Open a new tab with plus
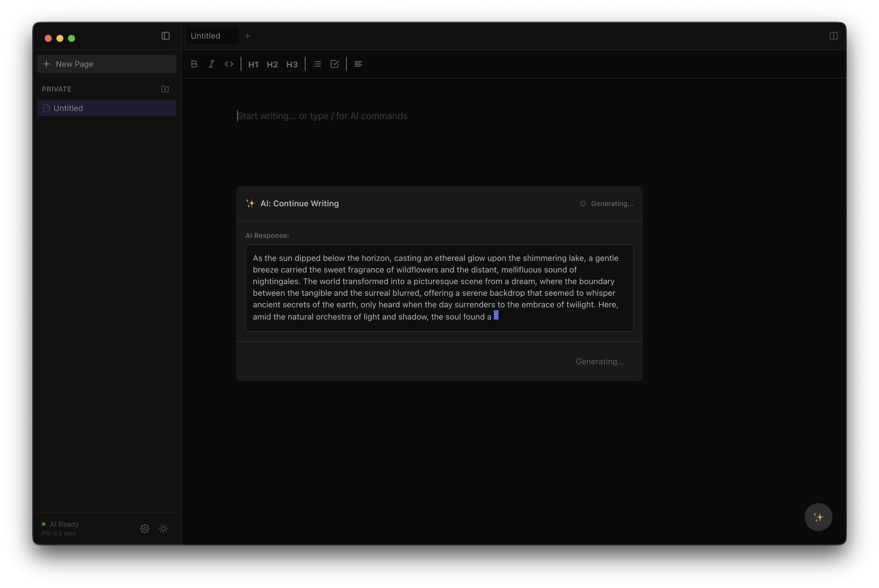The height and width of the screenshot is (588, 879). tap(248, 36)
